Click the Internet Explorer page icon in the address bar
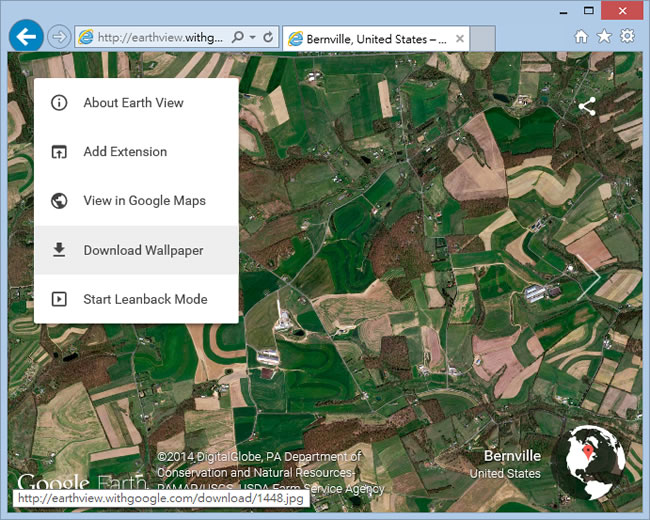 (x=86, y=38)
